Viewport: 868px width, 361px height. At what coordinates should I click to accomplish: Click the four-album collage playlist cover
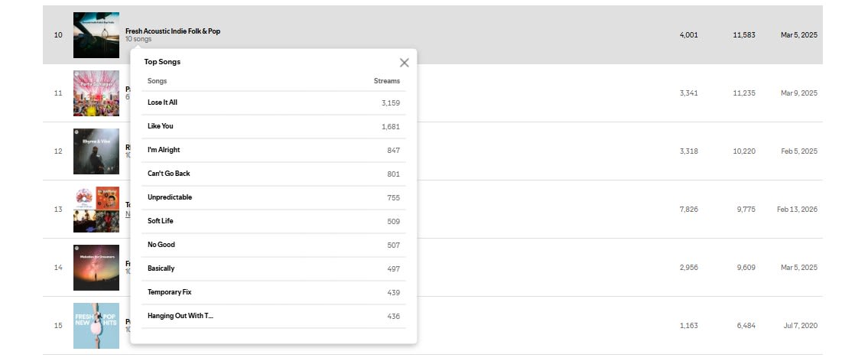coord(96,210)
